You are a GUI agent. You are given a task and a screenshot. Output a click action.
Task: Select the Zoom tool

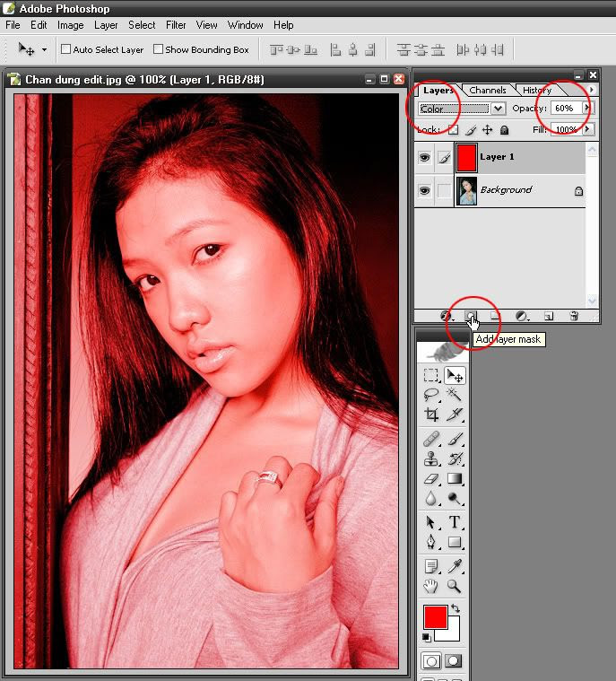454,586
